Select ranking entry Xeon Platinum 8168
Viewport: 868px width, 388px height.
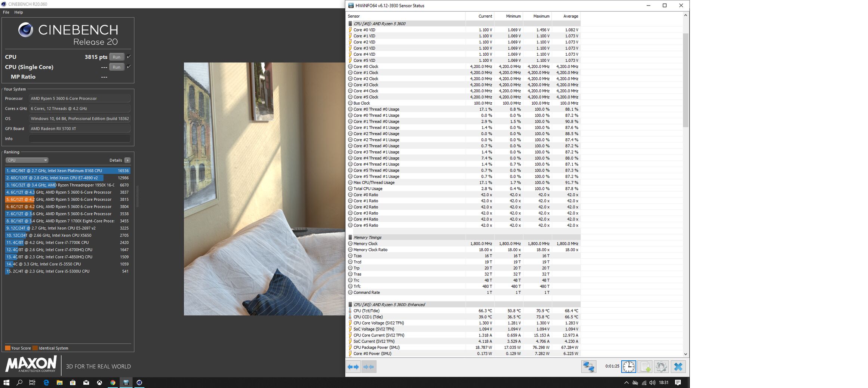point(68,170)
